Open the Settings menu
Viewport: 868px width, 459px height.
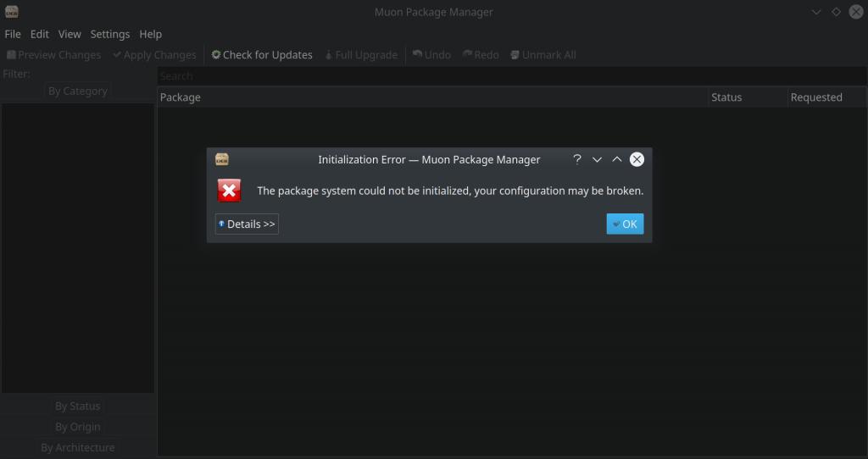point(110,34)
